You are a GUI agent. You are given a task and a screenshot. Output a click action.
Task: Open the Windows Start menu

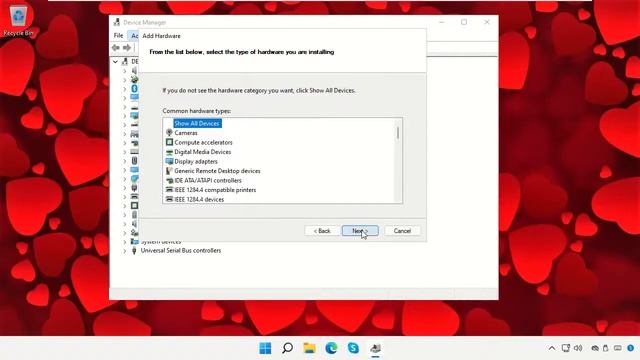pyautogui.click(x=265, y=348)
